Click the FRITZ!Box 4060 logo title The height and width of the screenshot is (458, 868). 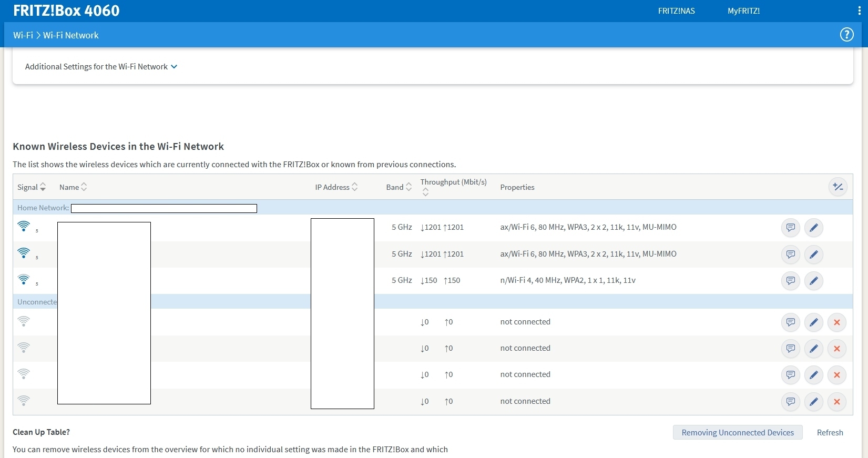tap(66, 11)
